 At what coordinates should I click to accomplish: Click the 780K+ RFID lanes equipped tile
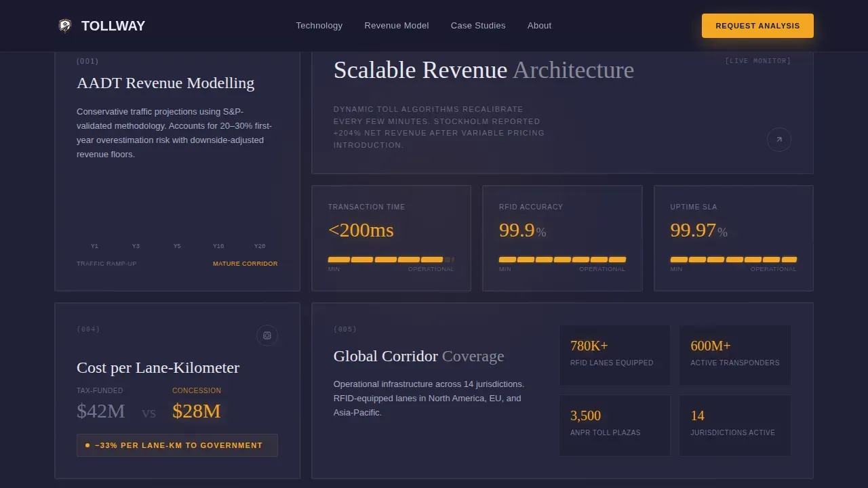pos(614,355)
